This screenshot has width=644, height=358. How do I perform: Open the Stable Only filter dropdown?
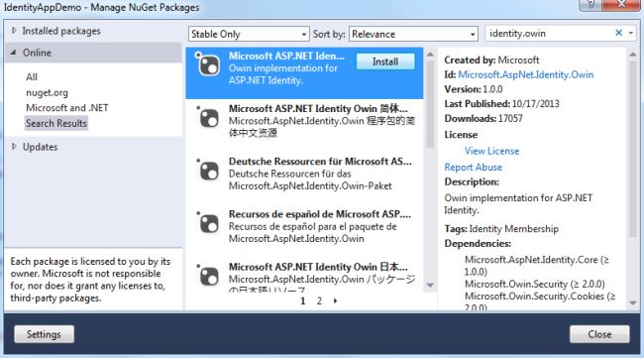pos(249,34)
